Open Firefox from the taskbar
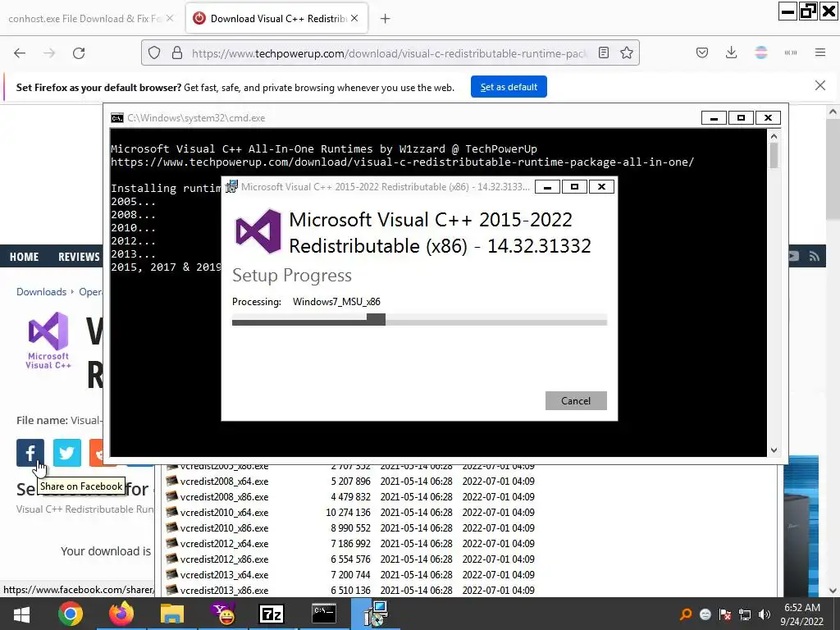840x630 pixels. (x=121, y=614)
